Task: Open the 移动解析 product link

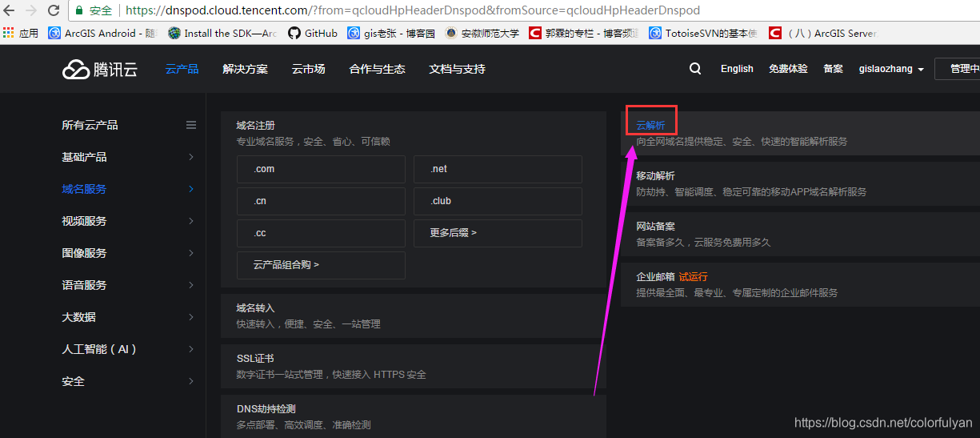Action: tap(655, 176)
